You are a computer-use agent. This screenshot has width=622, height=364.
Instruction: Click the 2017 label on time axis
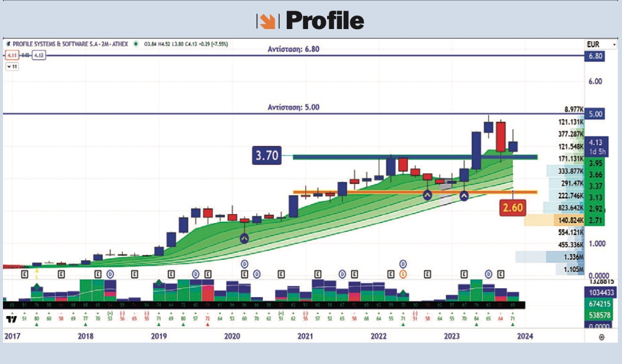coord(12,336)
